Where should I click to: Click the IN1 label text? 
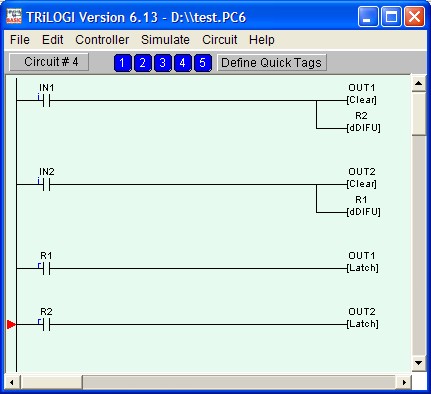47,88
